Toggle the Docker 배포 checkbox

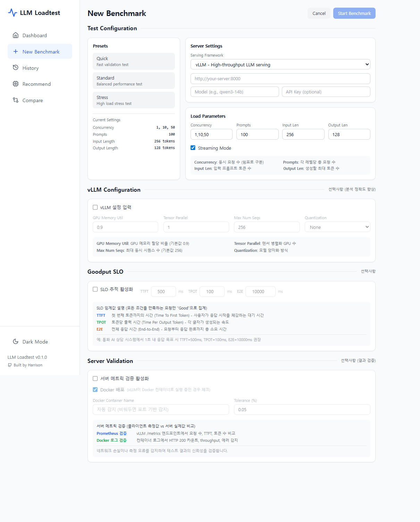pyautogui.click(x=95, y=389)
